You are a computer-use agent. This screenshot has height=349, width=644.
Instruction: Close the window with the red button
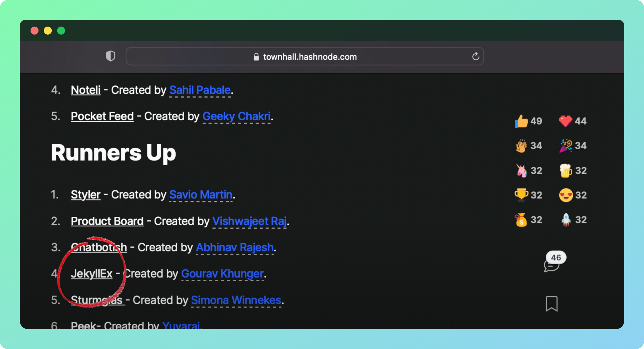(x=34, y=31)
